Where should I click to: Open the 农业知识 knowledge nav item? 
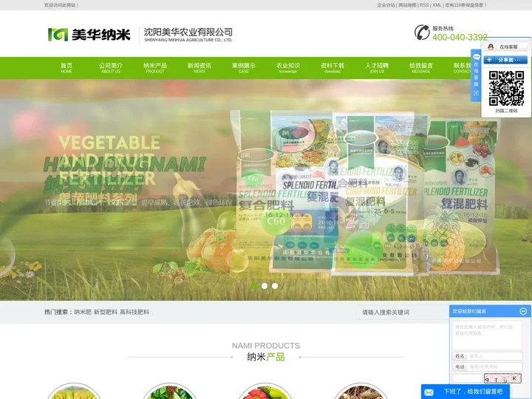point(288,68)
